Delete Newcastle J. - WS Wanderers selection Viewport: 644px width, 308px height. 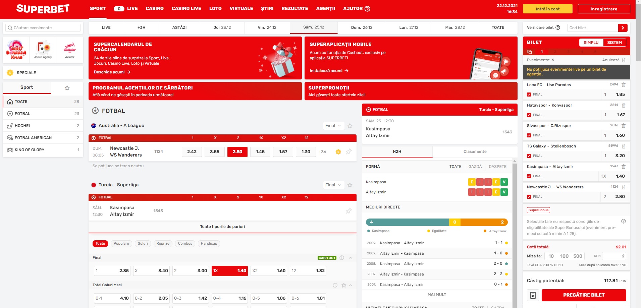[624, 187]
